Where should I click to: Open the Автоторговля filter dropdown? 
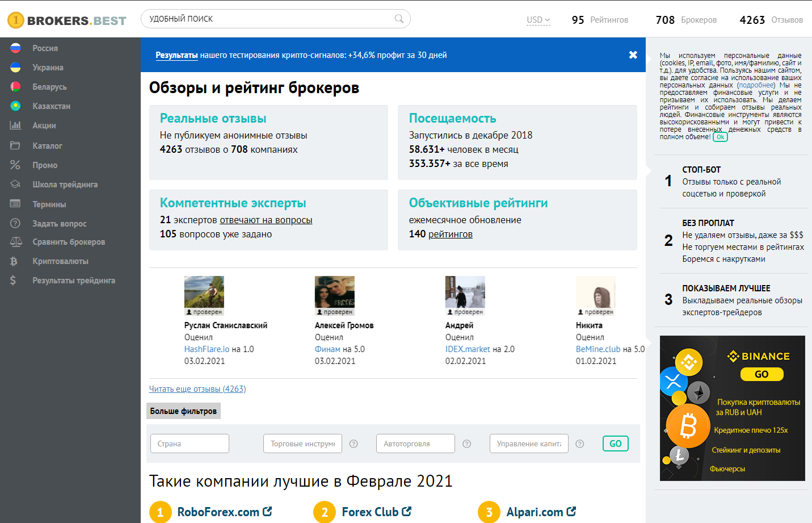coord(415,443)
